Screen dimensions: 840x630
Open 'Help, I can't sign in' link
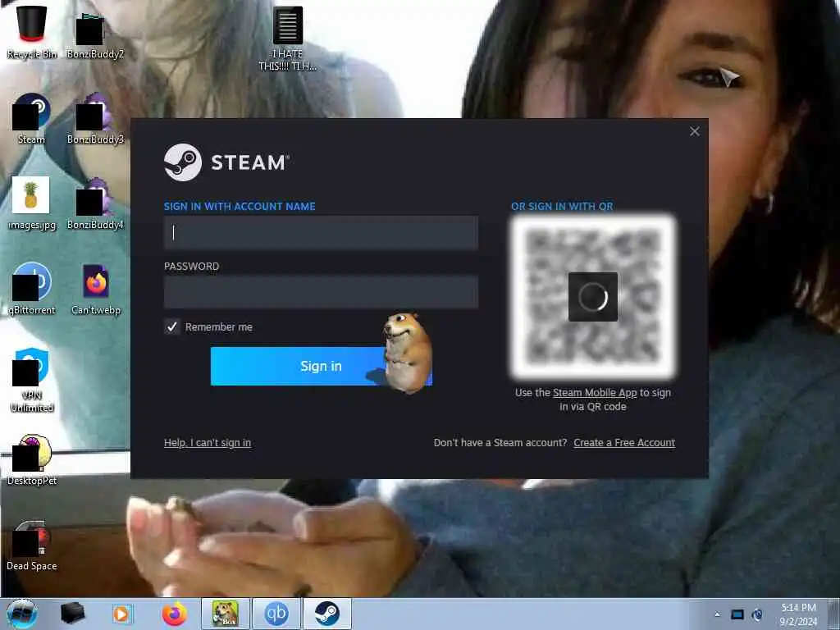point(208,442)
